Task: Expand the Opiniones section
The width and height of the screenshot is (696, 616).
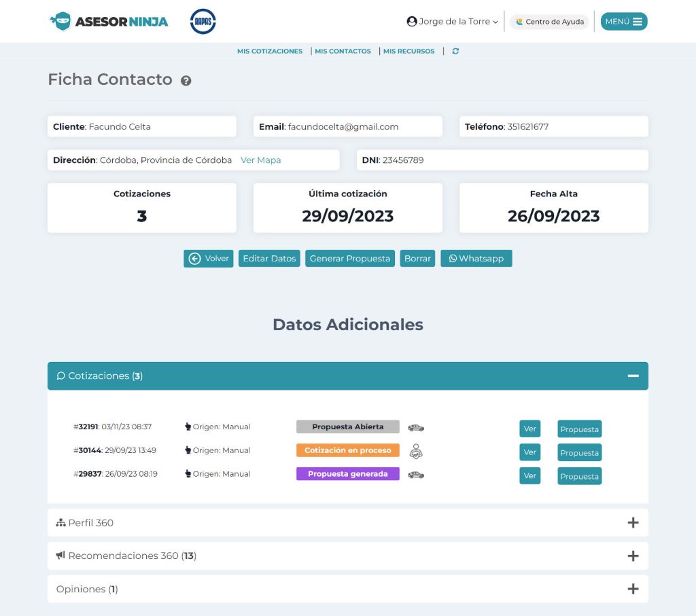Action: (x=633, y=589)
